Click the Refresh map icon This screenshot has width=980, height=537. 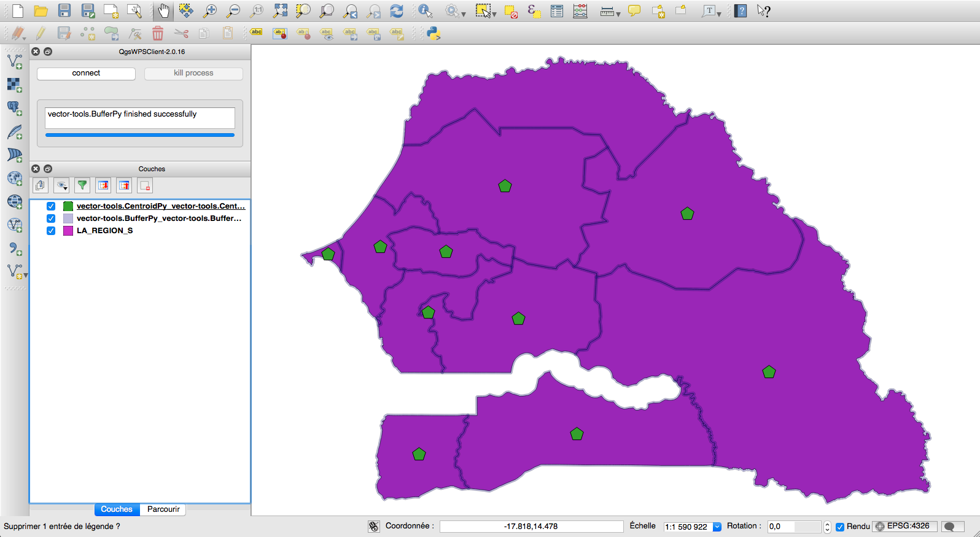click(397, 10)
